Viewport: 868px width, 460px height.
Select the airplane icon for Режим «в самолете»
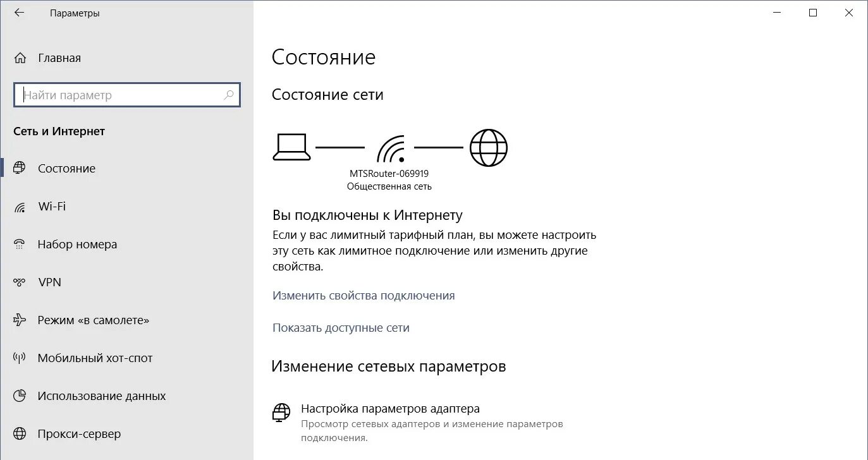click(18, 320)
